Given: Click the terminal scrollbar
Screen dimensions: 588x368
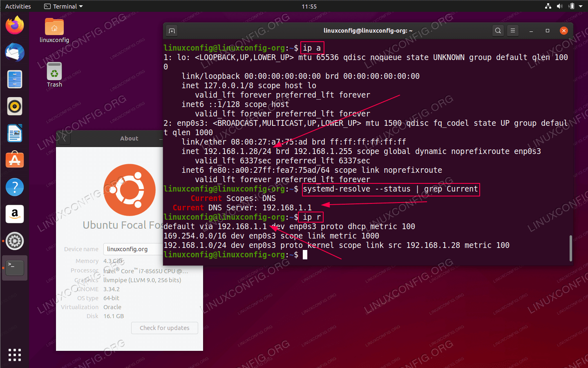Looking at the screenshot, I should 570,248.
